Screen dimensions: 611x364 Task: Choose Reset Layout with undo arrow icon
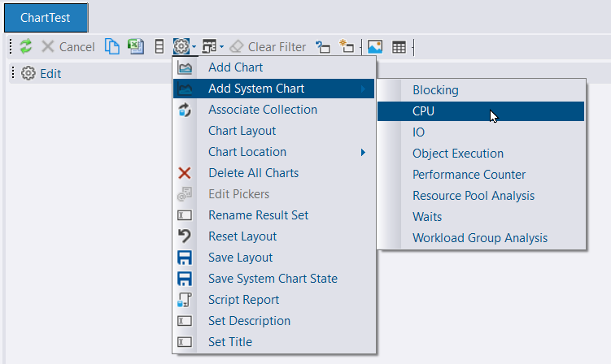[242, 236]
